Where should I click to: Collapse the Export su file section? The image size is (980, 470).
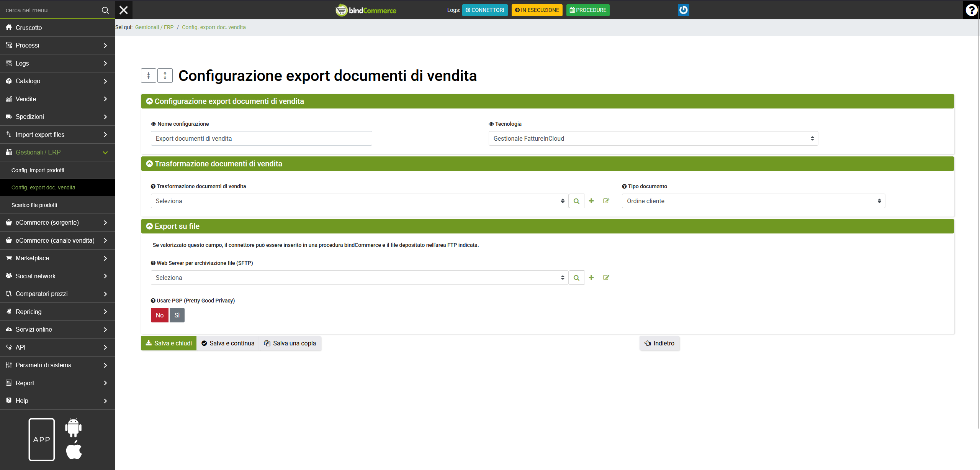[x=150, y=226]
